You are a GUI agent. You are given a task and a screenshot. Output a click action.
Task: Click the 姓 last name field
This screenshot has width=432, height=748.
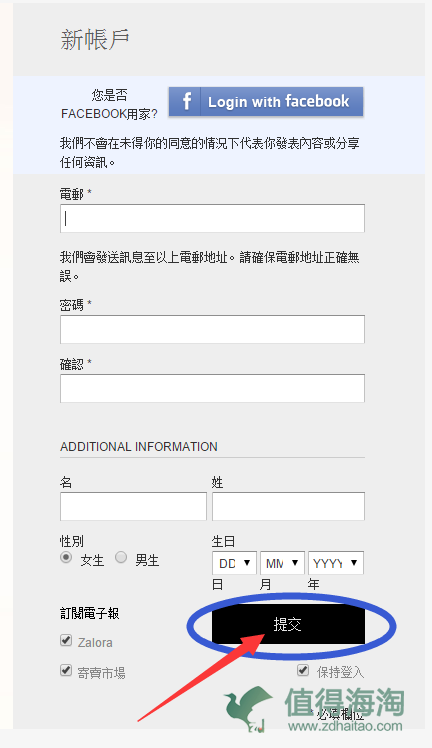click(288, 506)
